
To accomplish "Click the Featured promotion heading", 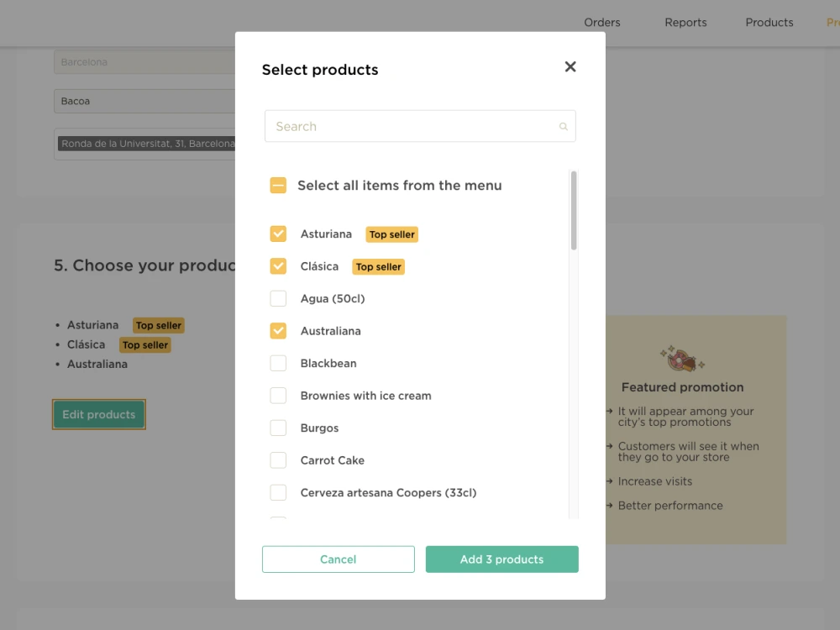I will [x=682, y=387].
